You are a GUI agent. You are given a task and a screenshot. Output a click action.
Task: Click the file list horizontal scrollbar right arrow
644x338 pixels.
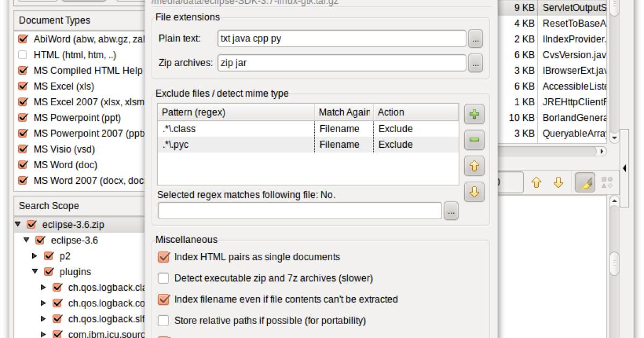[602, 152]
